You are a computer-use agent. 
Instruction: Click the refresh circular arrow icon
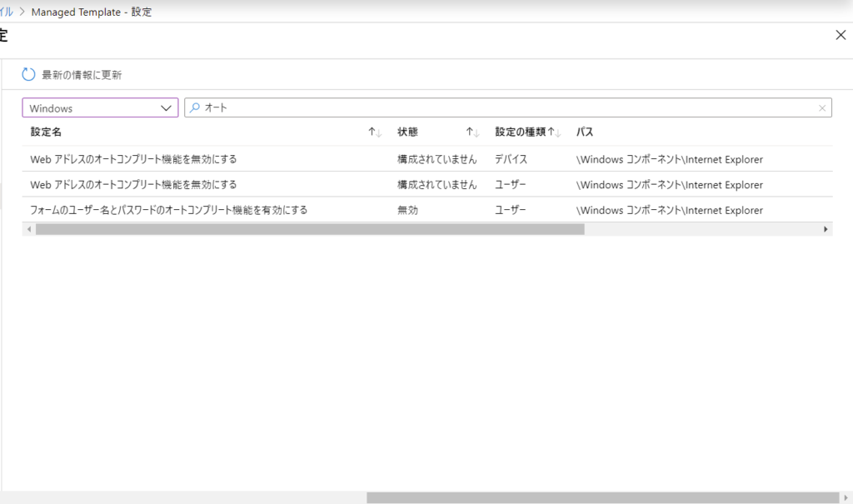point(28,75)
